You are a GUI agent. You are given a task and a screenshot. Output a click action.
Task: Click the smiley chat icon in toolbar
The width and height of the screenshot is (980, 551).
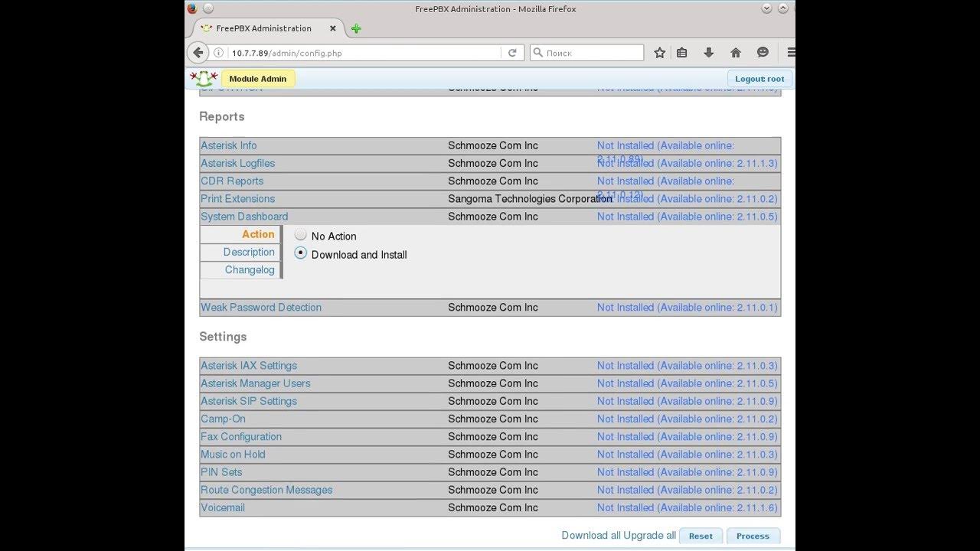[x=763, y=53]
